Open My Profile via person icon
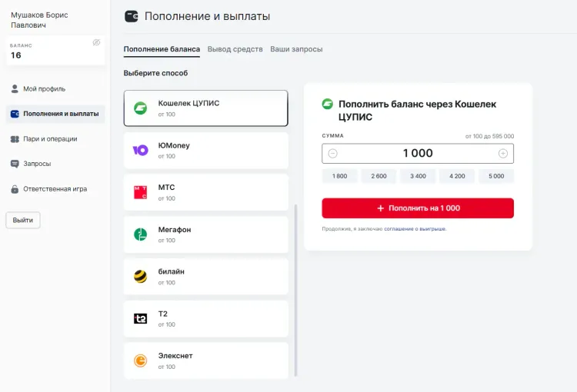This screenshot has width=577, height=392. (15, 88)
